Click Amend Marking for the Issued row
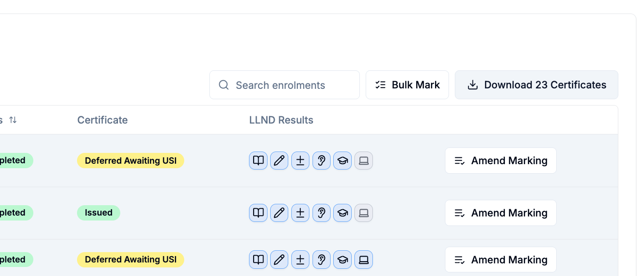The height and width of the screenshot is (276, 644). click(x=501, y=213)
